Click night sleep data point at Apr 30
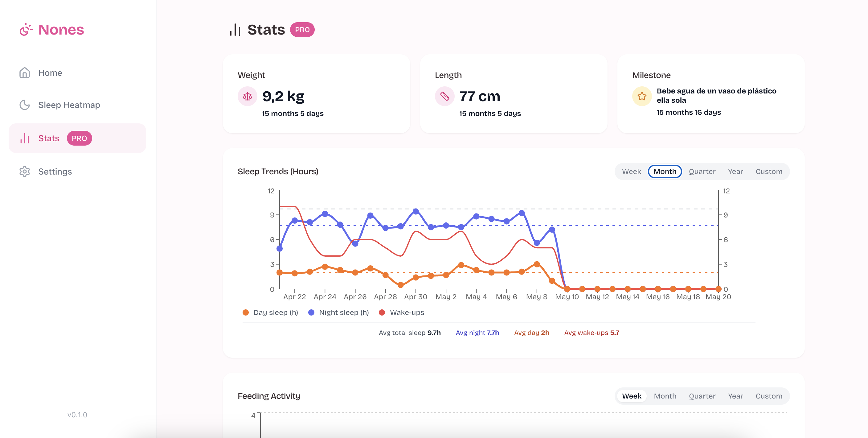This screenshot has width=868, height=438. (416, 212)
